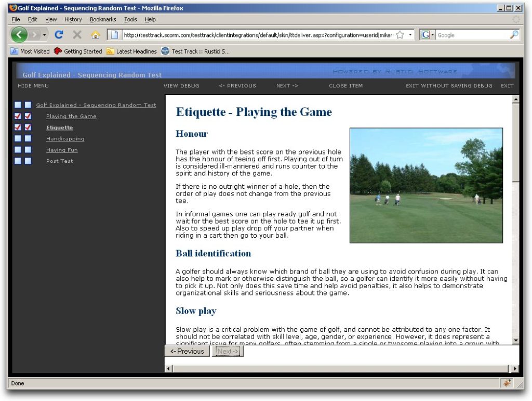Click the Firefox back arrow button

(19, 35)
